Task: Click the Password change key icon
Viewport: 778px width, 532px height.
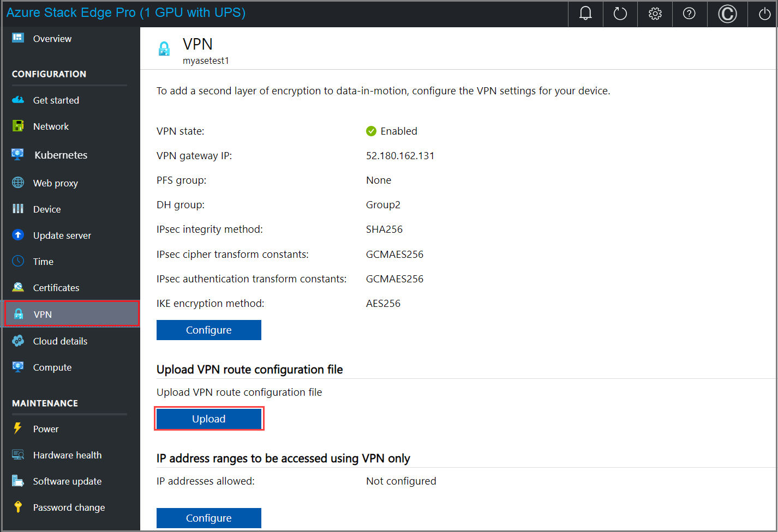Action: click(19, 507)
